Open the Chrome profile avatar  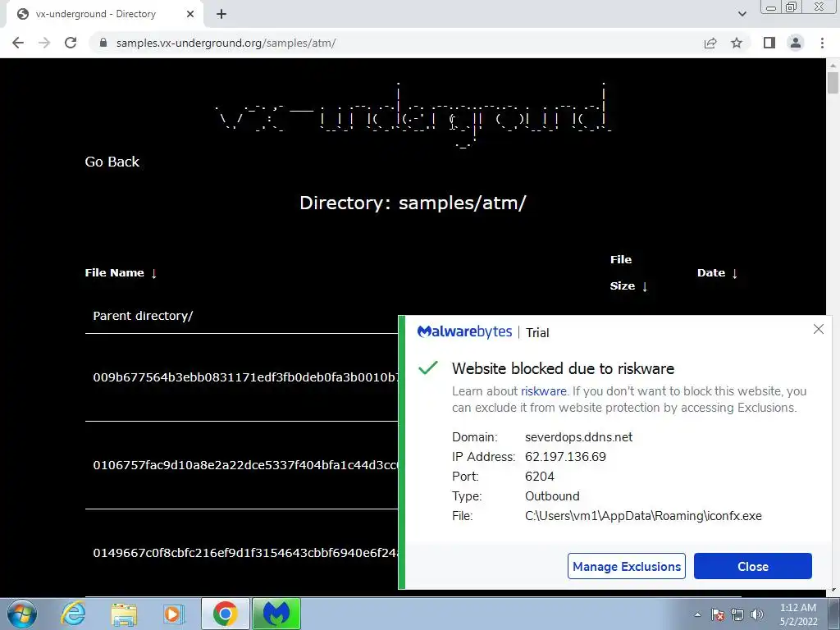pyautogui.click(x=796, y=43)
